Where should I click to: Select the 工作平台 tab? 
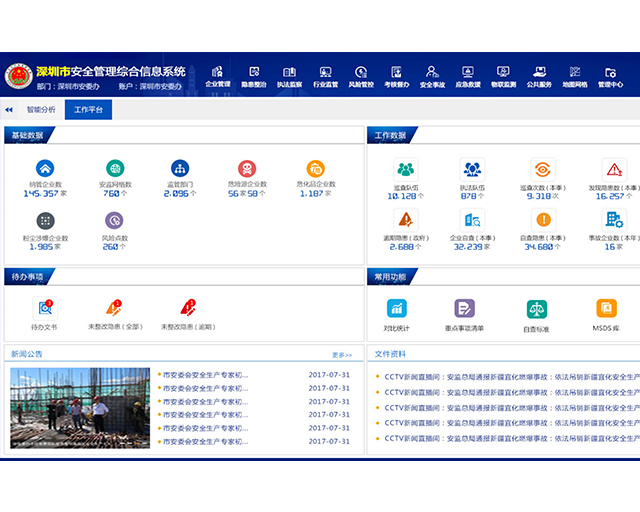point(89,110)
